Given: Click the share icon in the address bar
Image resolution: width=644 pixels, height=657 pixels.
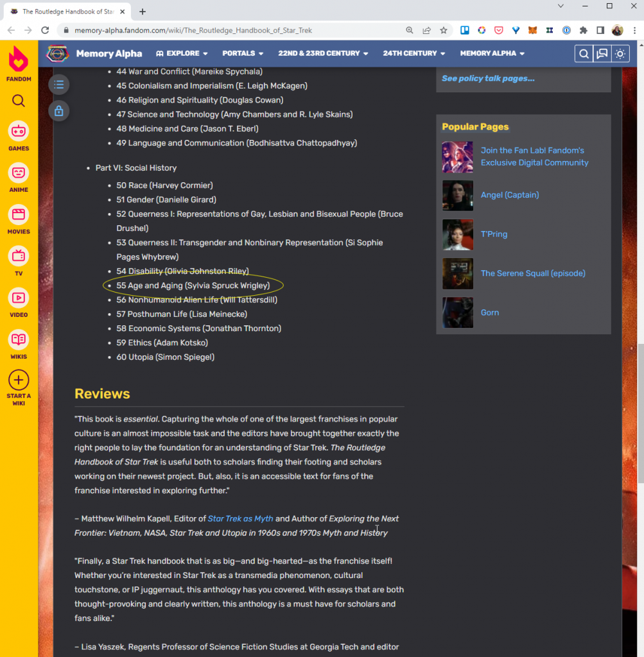Looking at the screenshot, I should point(427,30).
